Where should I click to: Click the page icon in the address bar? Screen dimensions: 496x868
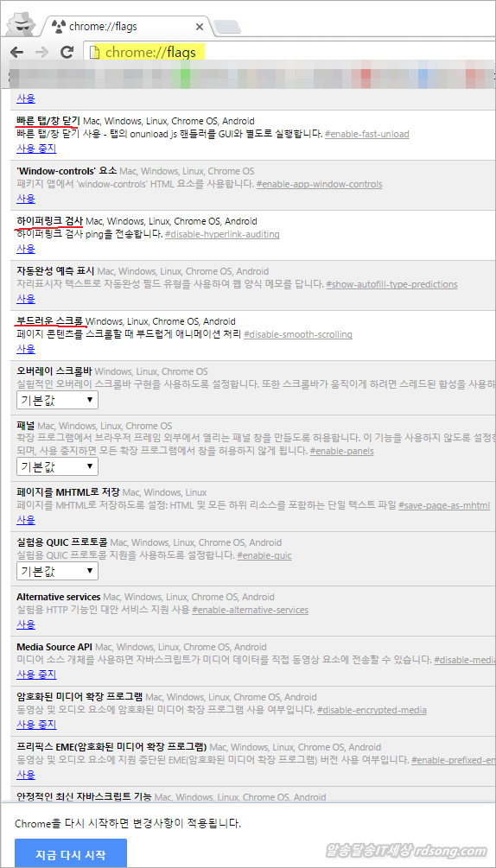click(x=95, y=53)
